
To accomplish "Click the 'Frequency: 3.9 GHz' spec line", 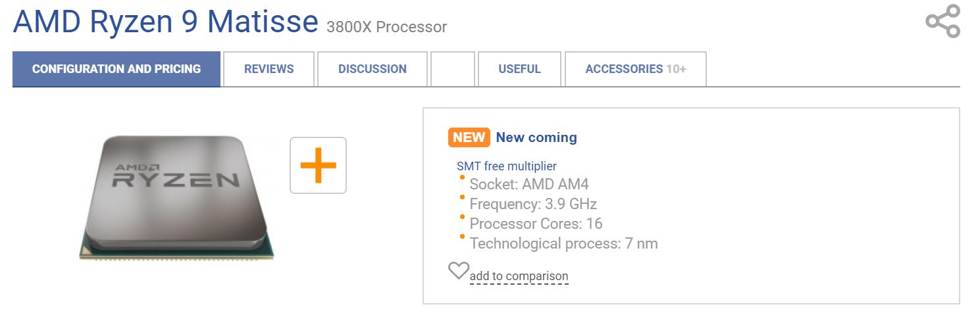I will [533, 204].
